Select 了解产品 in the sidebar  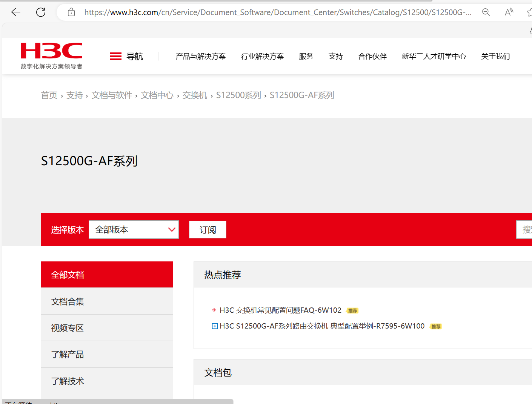click(107, 354)
